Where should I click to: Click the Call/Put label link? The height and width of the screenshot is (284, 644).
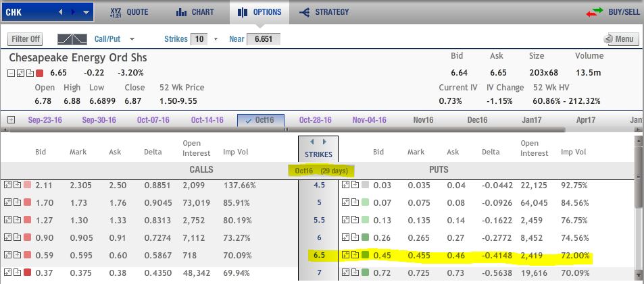tap(107, 39)
